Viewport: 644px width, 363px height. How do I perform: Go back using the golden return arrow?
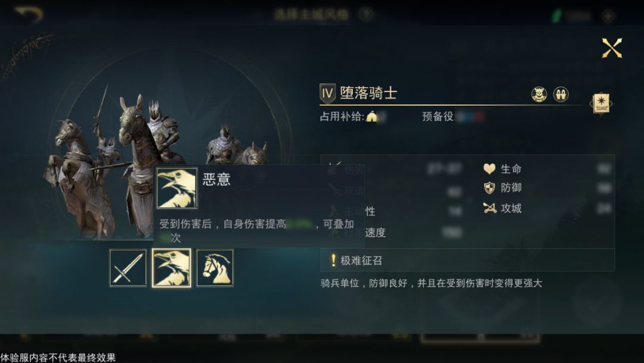pyautogui.click(x=29, y=14)
